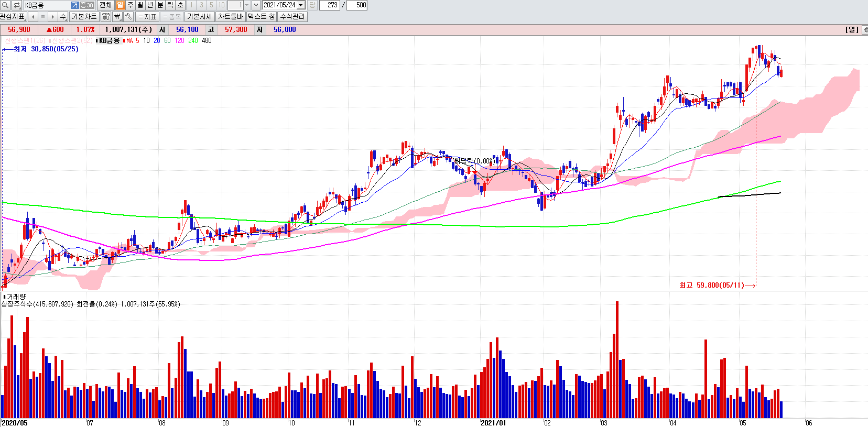
Task: Click the open price 56,100
Action: (187, 30)
